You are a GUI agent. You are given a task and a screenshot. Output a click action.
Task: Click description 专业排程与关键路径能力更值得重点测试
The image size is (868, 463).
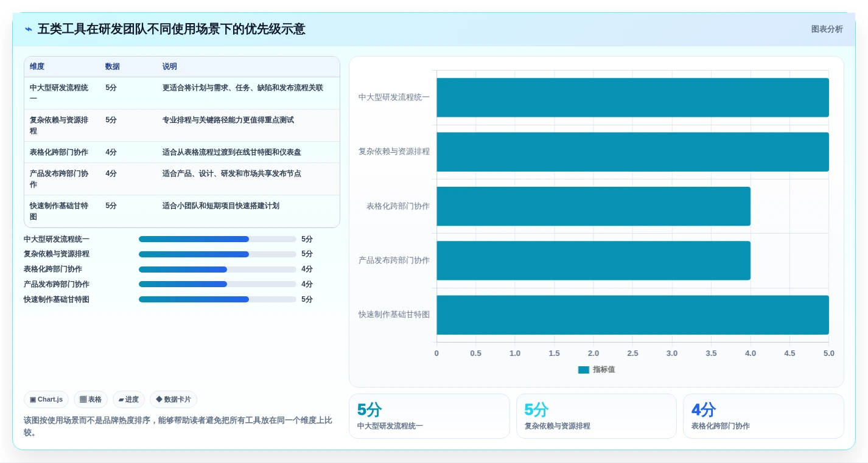228,120
